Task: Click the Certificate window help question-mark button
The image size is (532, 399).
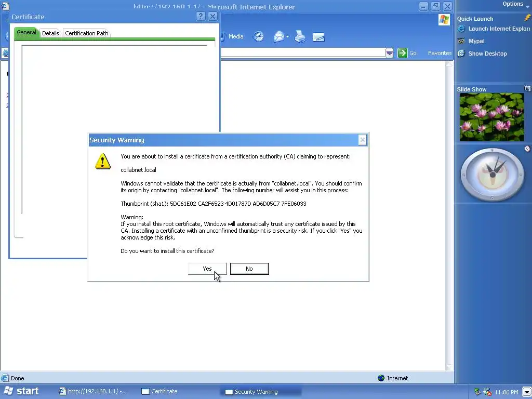Action: 201,16
